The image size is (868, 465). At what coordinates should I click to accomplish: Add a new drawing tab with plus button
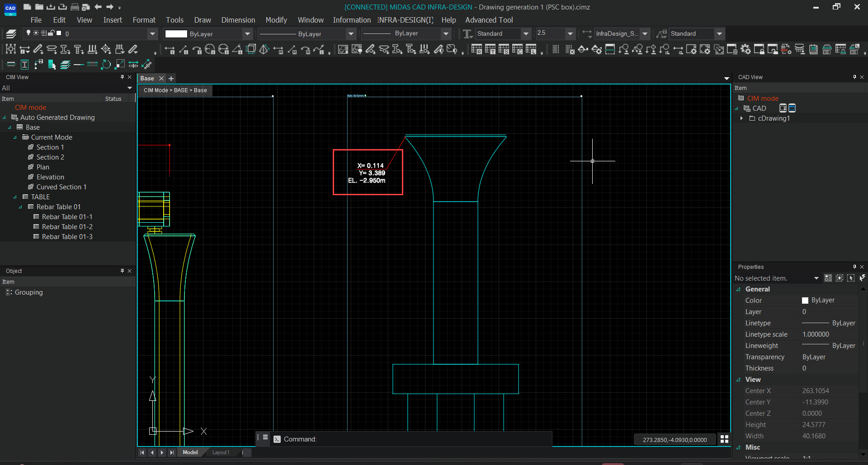(x=171, y=79)
